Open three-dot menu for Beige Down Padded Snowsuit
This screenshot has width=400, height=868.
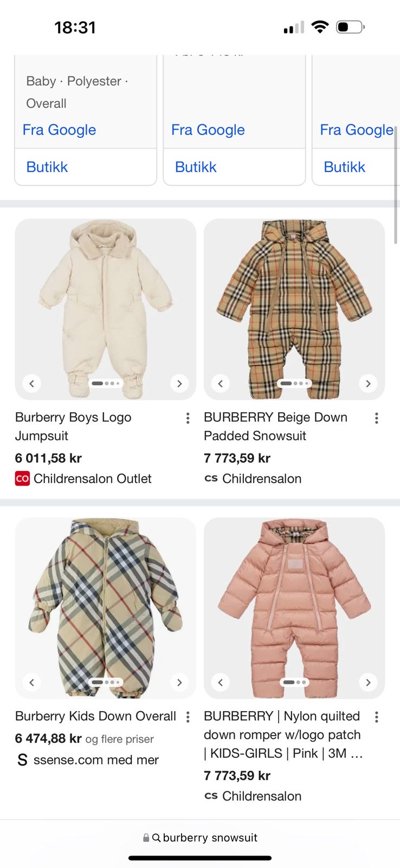pyautogui.click(x=376, y=418)
